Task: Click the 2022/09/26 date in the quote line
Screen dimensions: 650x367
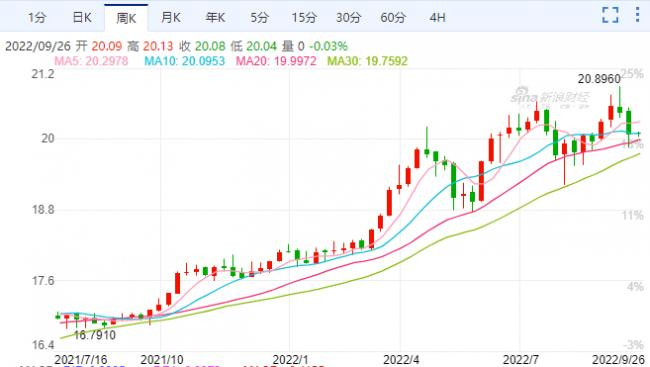Action: (38, 46)
